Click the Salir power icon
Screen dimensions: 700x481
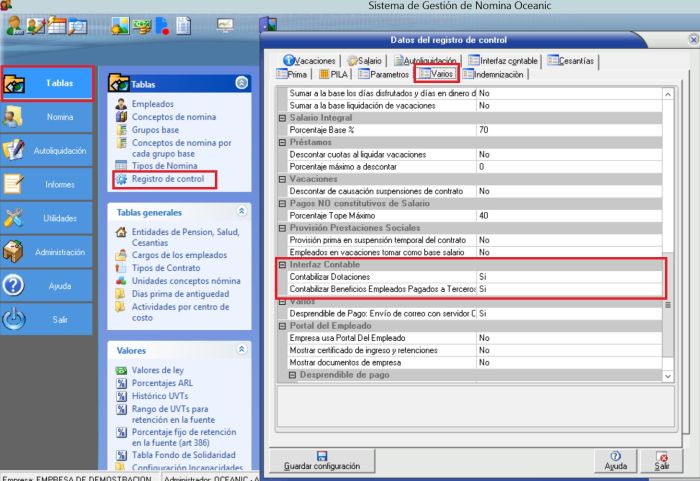coord(15,319)
